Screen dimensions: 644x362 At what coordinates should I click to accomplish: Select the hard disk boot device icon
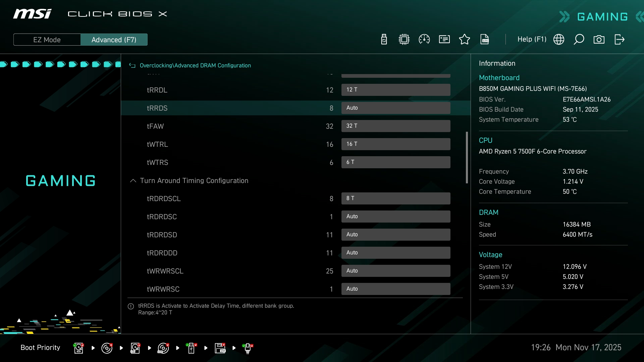coord(79,348)
